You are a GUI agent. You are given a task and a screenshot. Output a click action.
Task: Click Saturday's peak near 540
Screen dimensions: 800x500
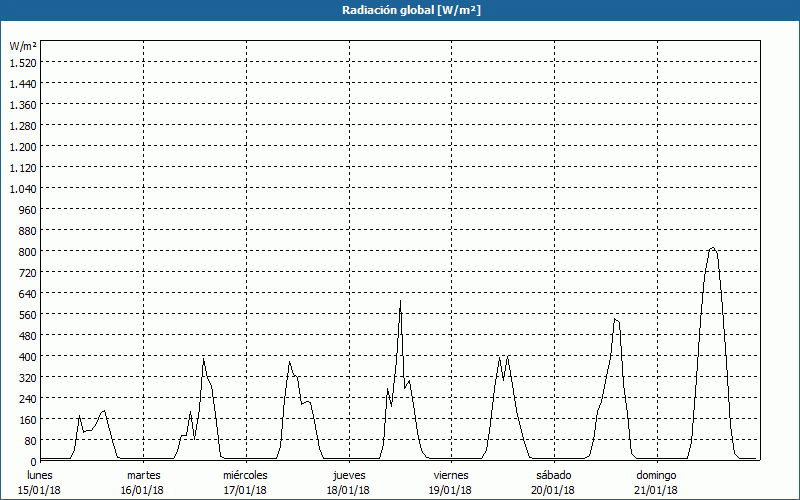[616, 320]
